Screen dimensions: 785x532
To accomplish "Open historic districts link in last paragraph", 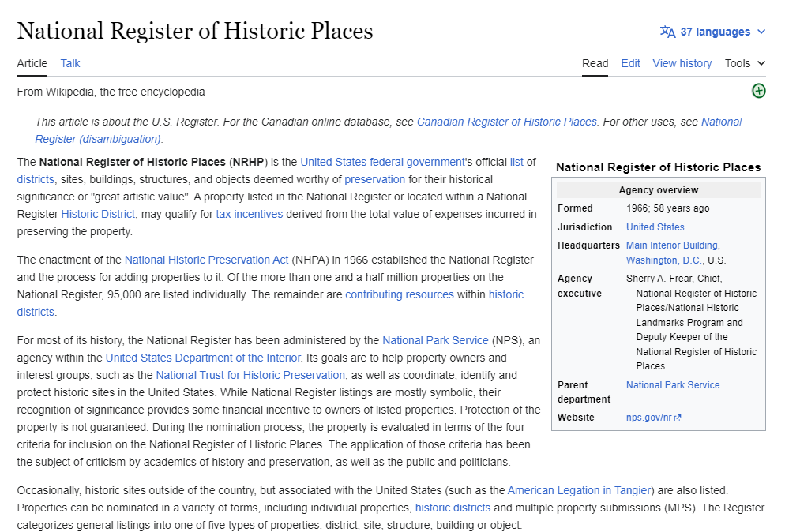I will click(x=453, y=508).
